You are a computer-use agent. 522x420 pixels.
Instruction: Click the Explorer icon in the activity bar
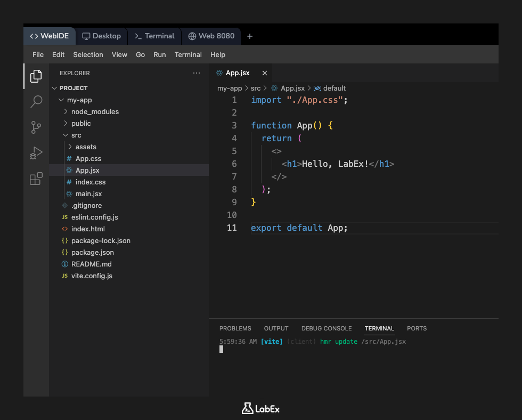35,76
